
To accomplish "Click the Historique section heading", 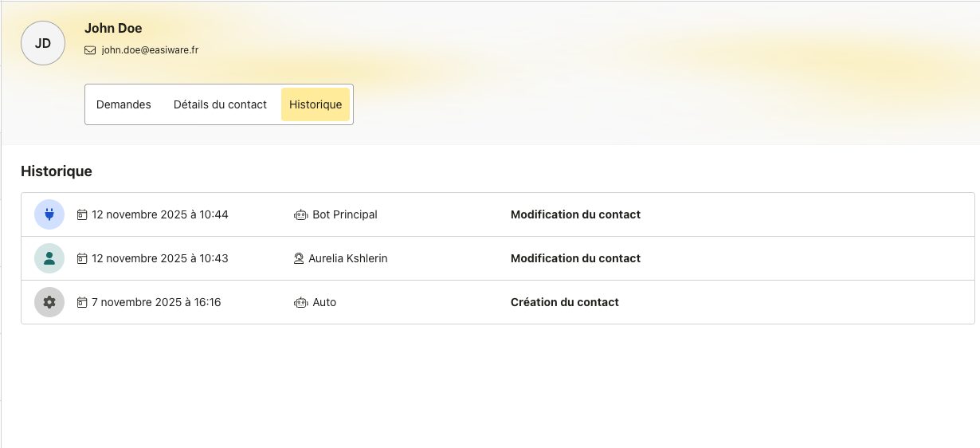I will (x=57, y=171).
